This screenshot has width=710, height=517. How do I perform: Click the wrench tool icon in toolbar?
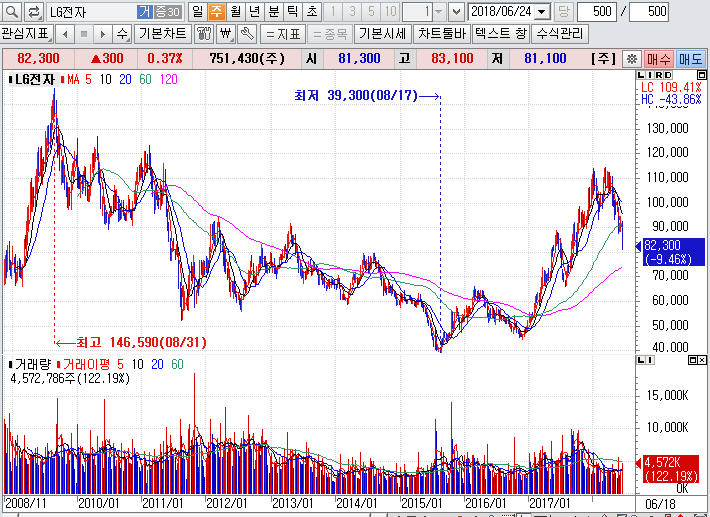coord(246,33)
